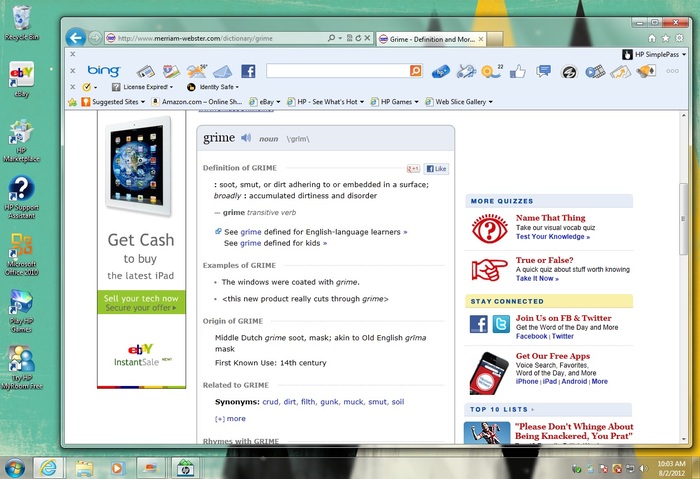Open the HP SimplePass dropdown
This screenshot has width=700, height=479.
click(654, 54)
